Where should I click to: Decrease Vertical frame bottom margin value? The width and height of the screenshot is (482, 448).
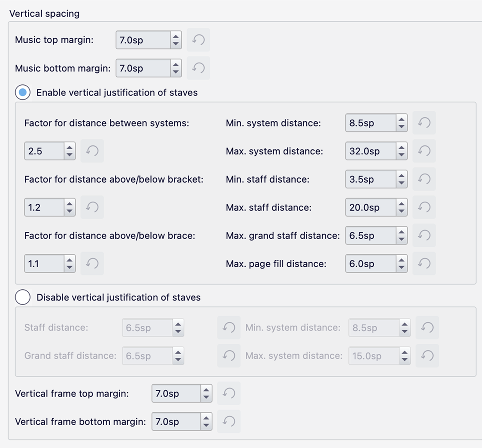click(x=206, y=425)
